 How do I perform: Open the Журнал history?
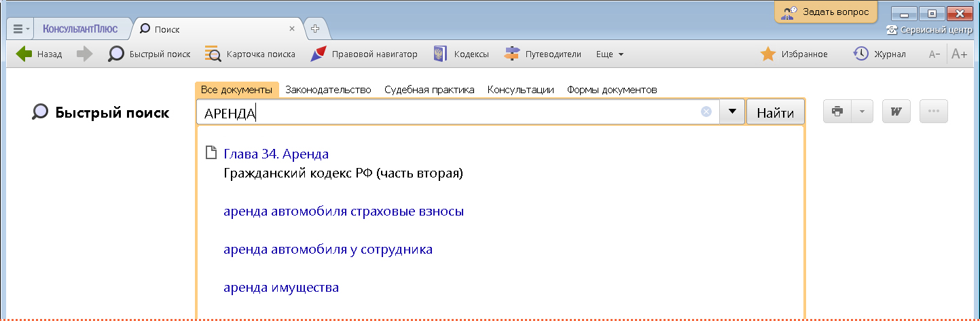(x=879, y=54)
